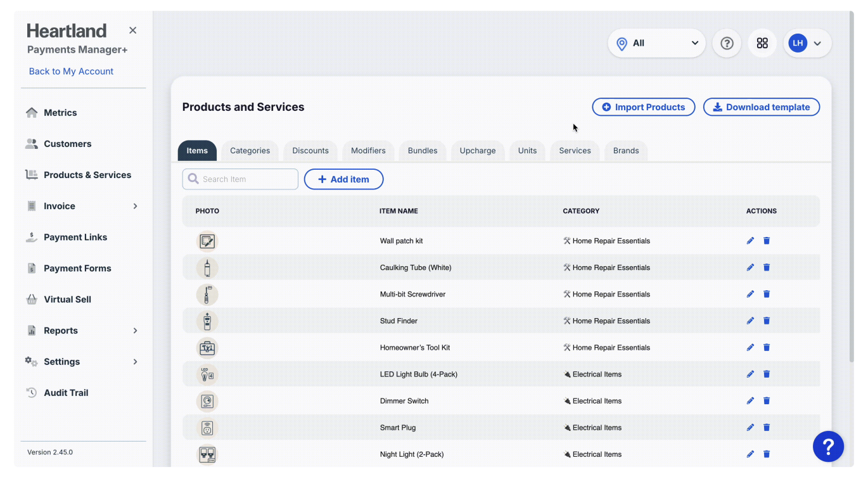Click the blue floating help bubble
This screenshot has width=868, height=479.
[x=828, y=447]
